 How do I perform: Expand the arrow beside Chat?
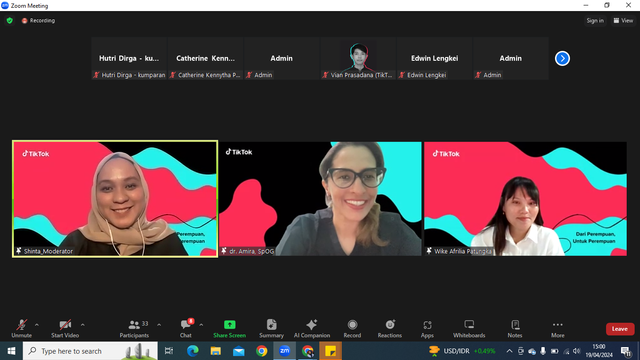click(201, 325)
